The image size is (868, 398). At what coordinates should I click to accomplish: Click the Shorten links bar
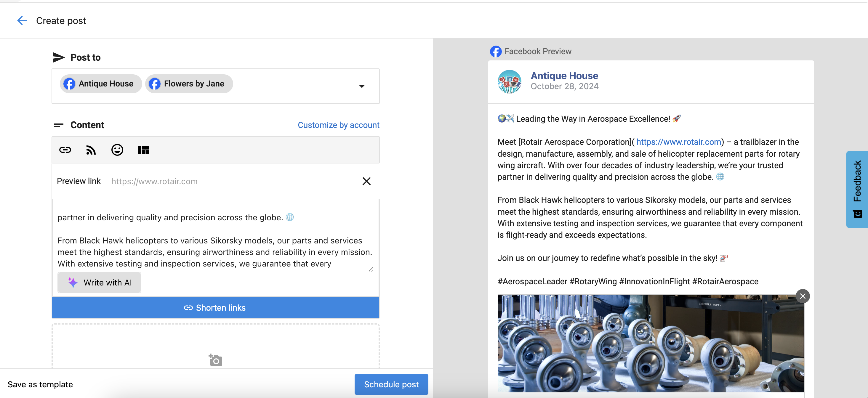tap(215, 307)
